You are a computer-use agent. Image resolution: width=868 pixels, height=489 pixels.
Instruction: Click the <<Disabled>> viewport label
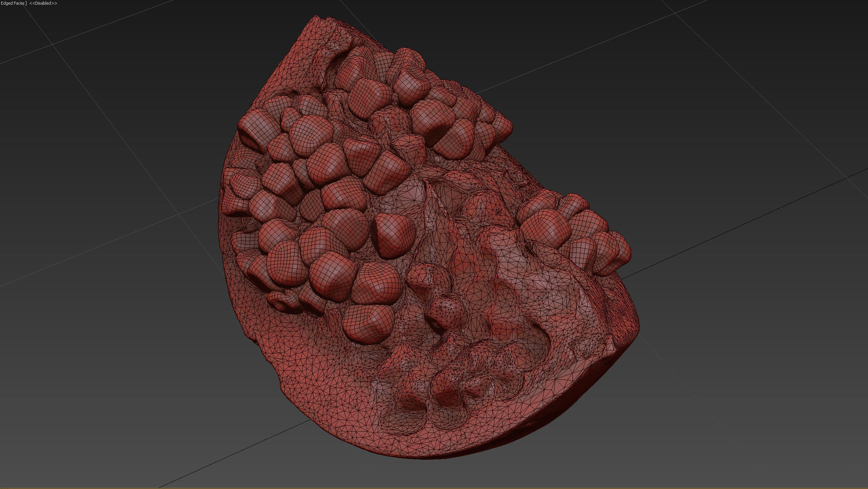[x=43, y=3]
